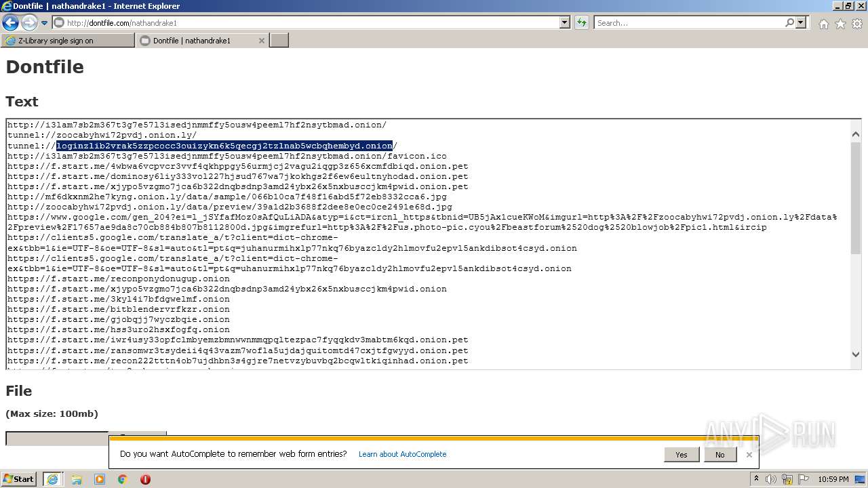Click Internet Explorer in the taskbar
The height and width of the screenshot is (488, 868).
(52, 479)
